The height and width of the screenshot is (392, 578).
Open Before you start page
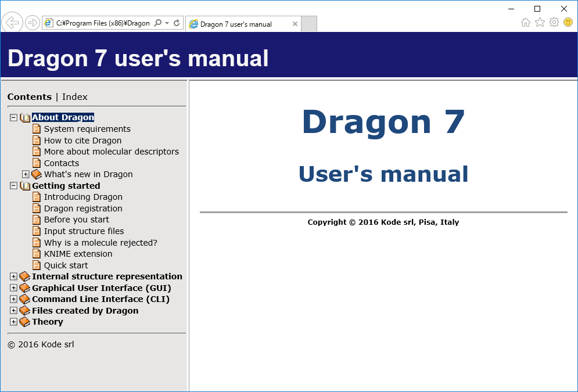[x=77, y=220]
